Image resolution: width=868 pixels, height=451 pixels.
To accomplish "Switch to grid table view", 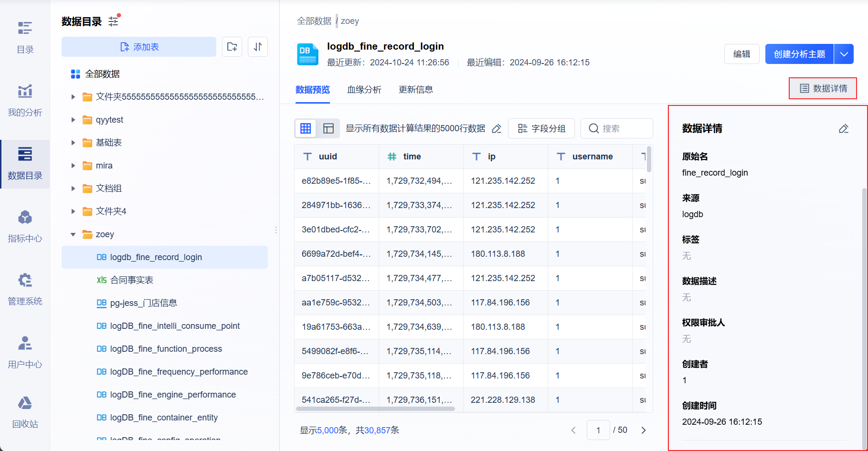I will (x=306, y=128).
